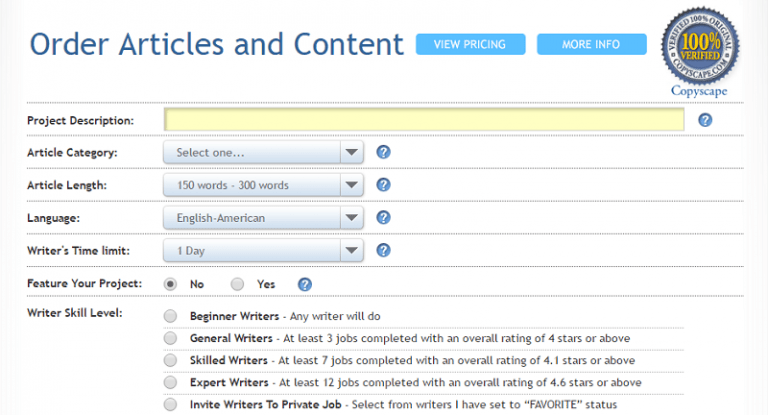This screenshot has width=768, height=415.
Task: Open the Language dropdown showing English-American
Action: point(264,218)
